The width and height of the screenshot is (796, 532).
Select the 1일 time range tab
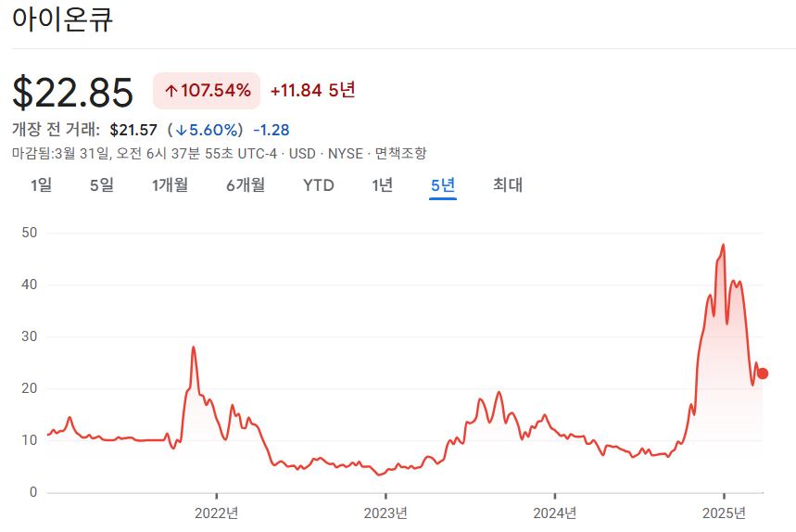click(x=41, y=185)
